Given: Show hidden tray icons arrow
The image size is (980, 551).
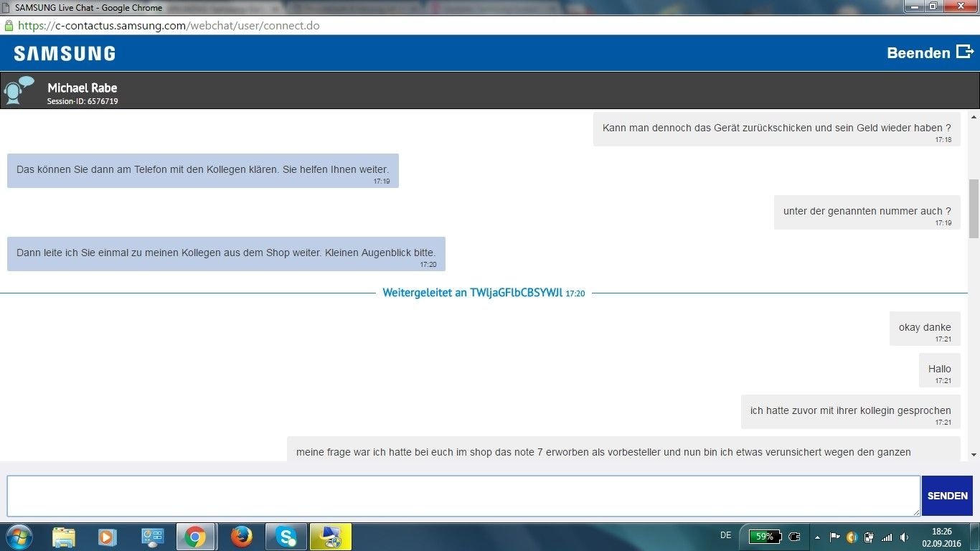Looking at the screenshot, I should (x=817, y=537).
